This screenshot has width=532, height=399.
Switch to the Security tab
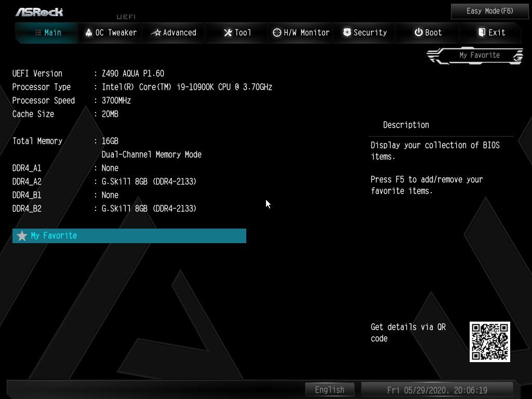364,33
